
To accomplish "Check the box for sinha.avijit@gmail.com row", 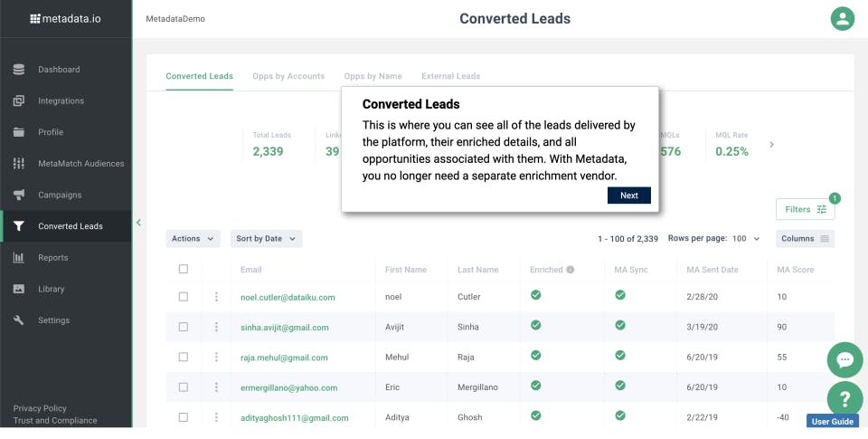I will (x=184, y=327).
